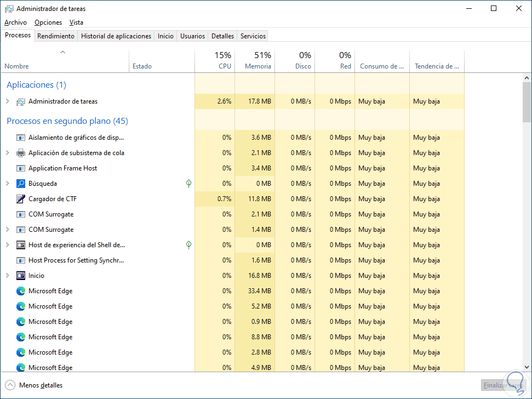Image resolution: width=532 pixels, height=399 pixels.
Task: Expand the Administrador de tareas process group
Action: [7, 101]
